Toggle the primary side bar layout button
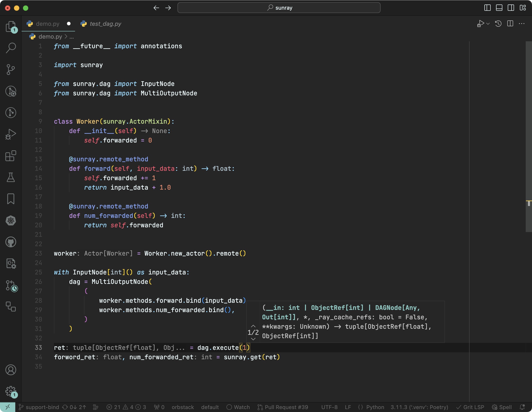 coord(487,8)
